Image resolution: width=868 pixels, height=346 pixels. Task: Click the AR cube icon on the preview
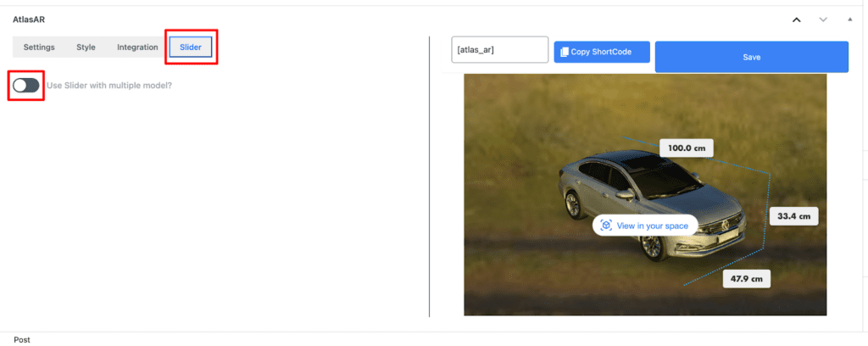[606, 226]
